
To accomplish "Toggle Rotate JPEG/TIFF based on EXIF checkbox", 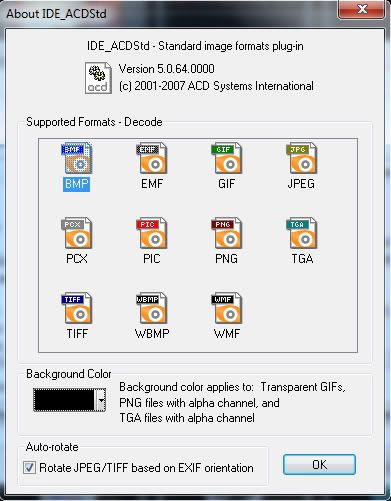I will (29, 467).
